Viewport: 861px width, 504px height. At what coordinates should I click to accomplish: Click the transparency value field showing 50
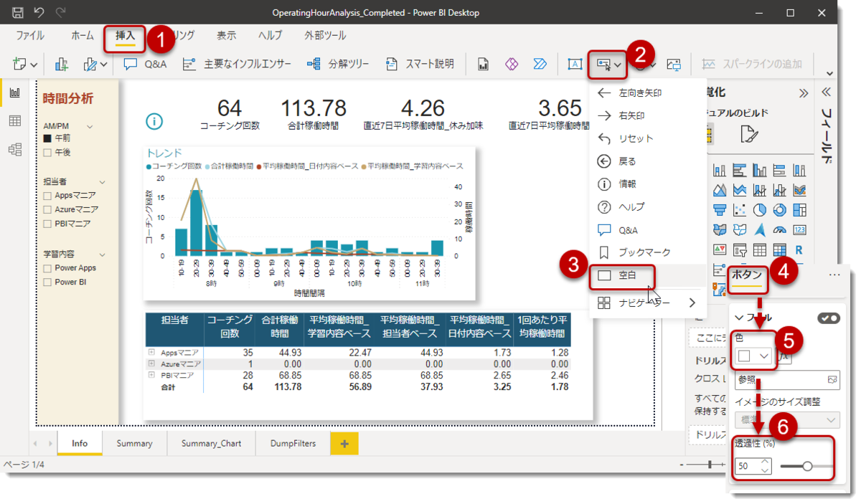753,466
